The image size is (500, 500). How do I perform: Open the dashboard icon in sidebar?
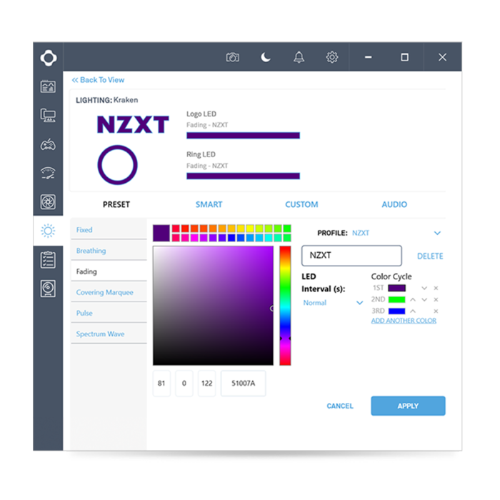[x=48, y=87]
